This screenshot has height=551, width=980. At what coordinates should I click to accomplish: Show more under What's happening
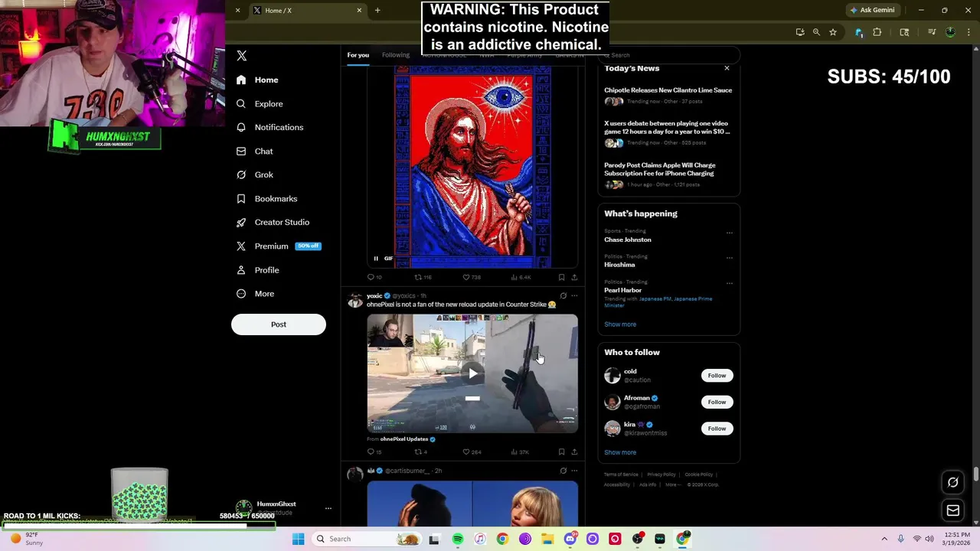(x=620, y=324)
